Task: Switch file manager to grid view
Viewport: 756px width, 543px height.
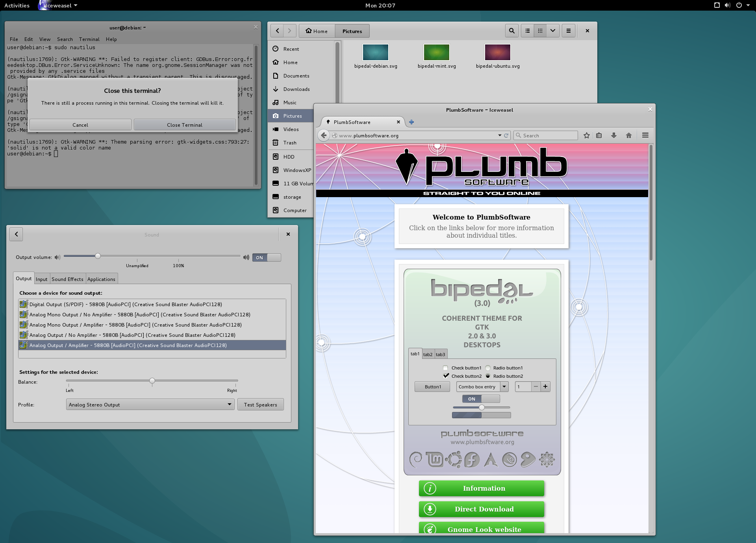Action: [540, 31]
